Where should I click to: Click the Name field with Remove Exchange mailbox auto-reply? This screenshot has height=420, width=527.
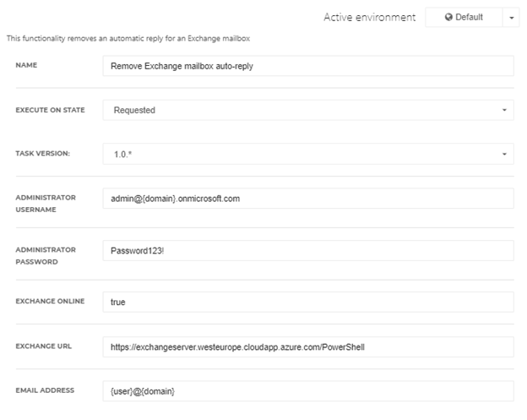(x=308, y=66)
